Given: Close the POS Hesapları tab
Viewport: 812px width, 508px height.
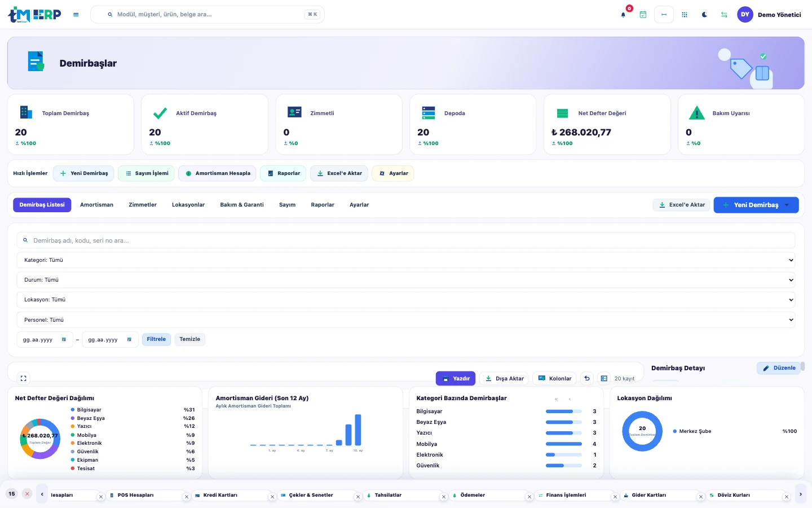Looking at the screenshot, I should pos(187,497).
